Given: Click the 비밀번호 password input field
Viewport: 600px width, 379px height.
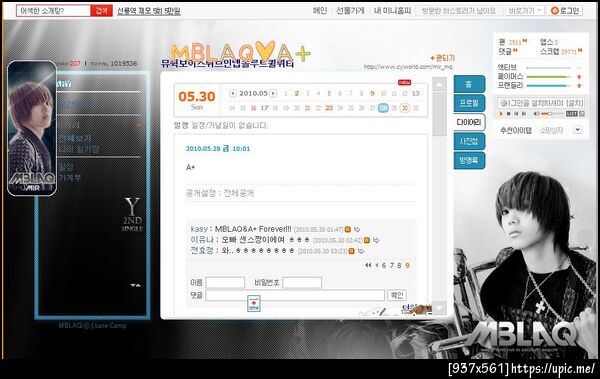Looking at the screenshot, I should pyautogui.click(x=302, y=283).
